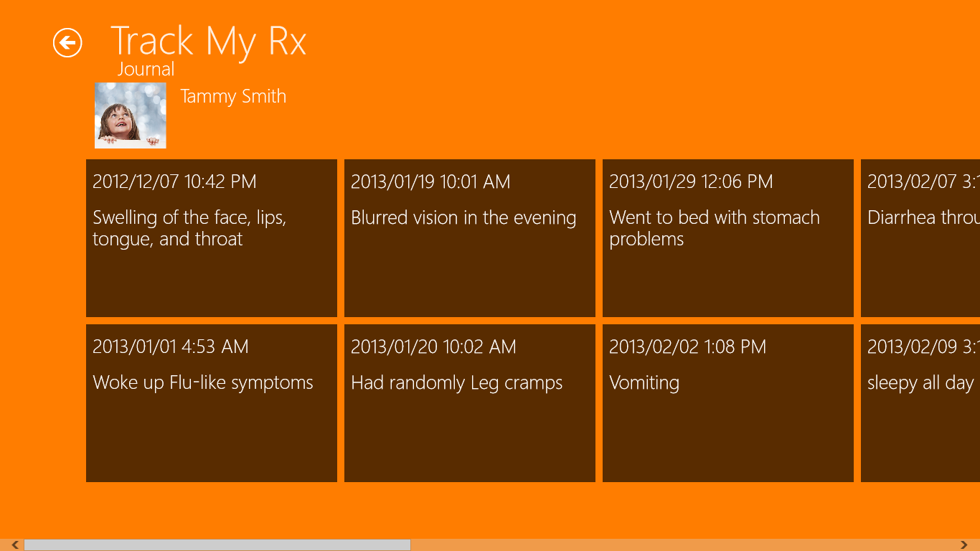Click Tammy Smith's profile photo
Image resolution: width=980 pixels, height=551 pixels.
pos(131,116)
